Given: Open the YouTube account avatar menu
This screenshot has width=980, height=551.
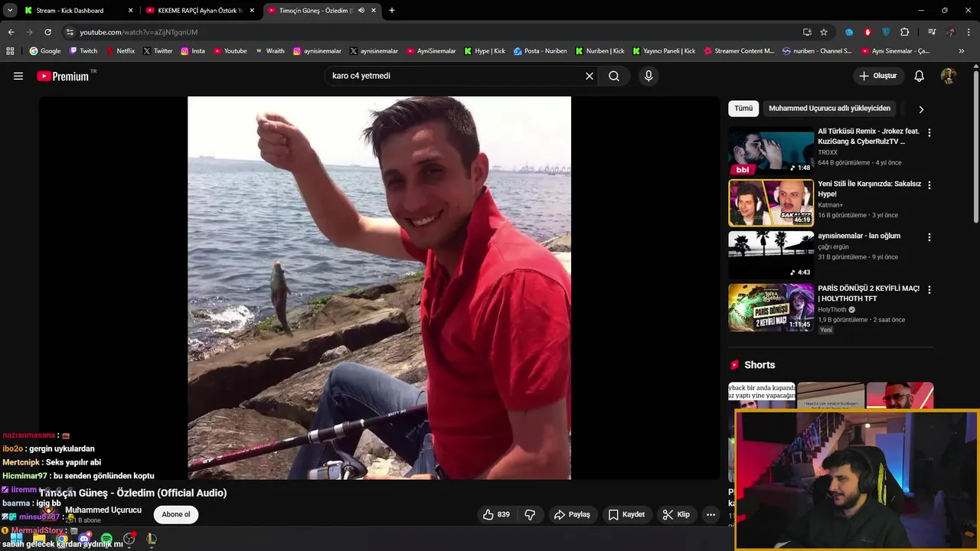Looking at the screenshot, I should pyautogui.click(x=949, y=76).
